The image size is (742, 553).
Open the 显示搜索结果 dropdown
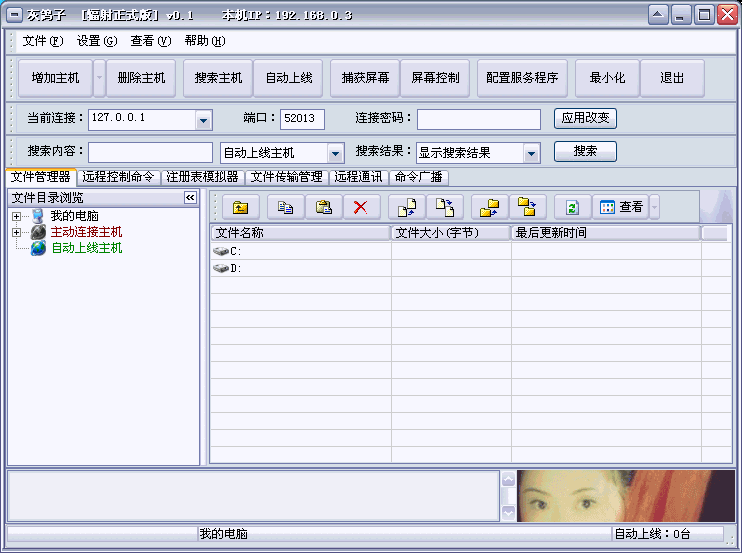tap(531, 153)
